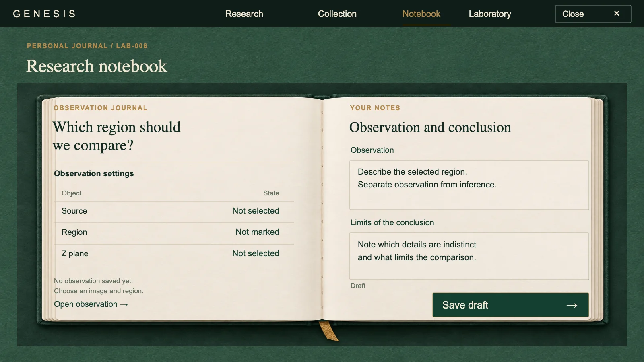Click the 'OBSERVATION JOURNAL' label
The height and width of the screenshot is (362, 644).
coord(101,108)
